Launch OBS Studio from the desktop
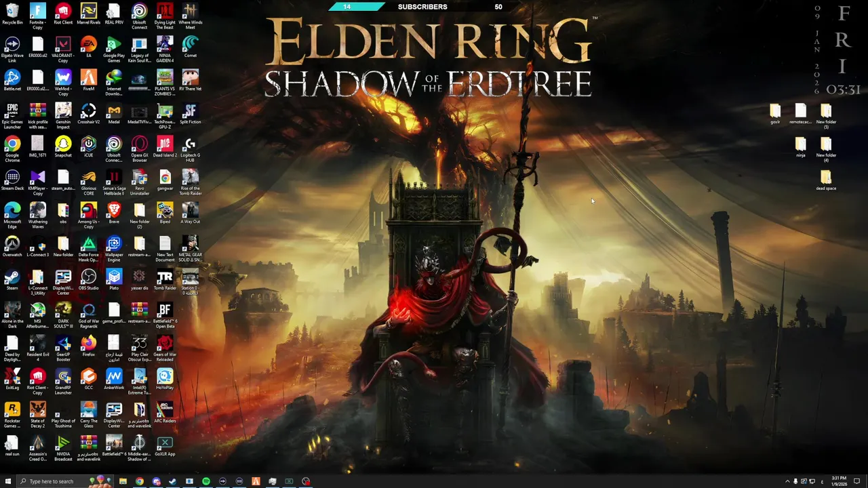The height and width of the screenshot is (488, 868). click(88, 280)
